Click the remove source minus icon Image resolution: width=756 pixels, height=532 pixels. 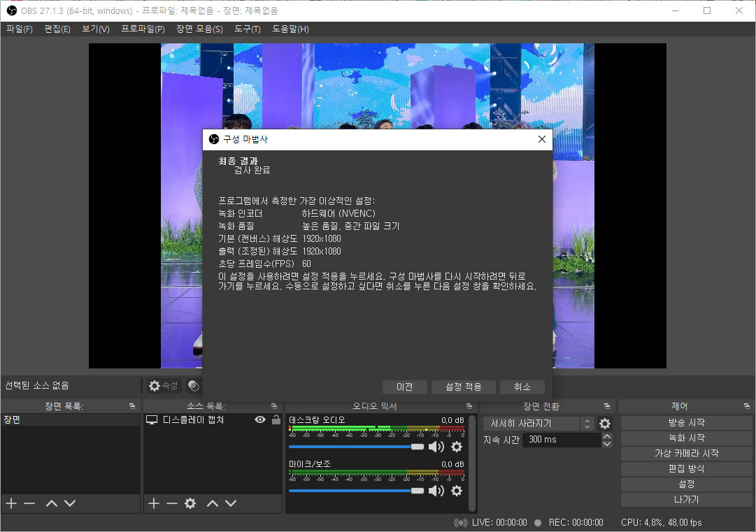(171, 503)
